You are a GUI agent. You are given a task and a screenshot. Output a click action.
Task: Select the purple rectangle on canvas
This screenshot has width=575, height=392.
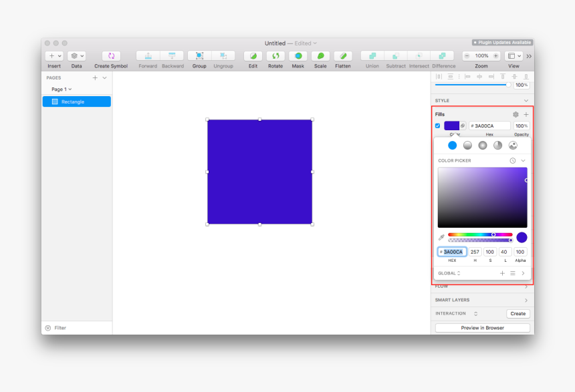coord(259,172)
